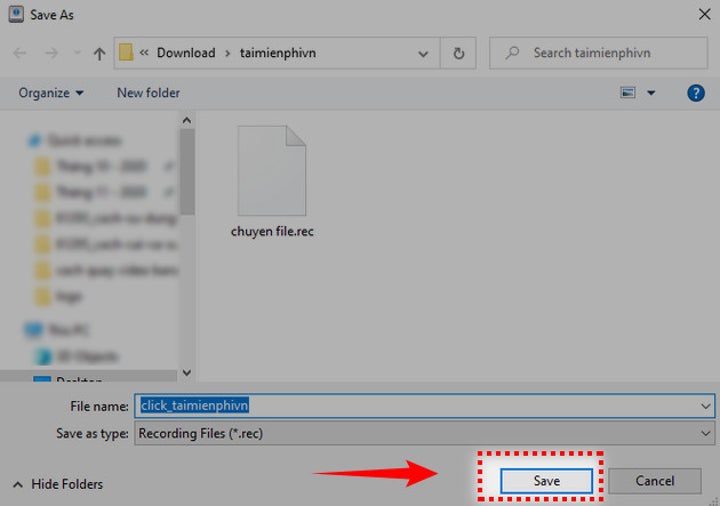
Task: Refresh the taimienphivn folder view
Action: pyautogui.click(x=458, y=53)
